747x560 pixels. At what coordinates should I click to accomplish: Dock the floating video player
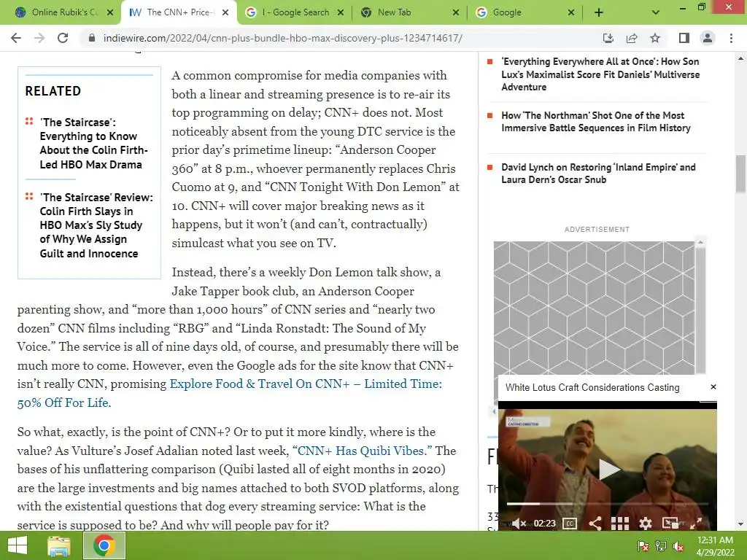coord(670,524)
